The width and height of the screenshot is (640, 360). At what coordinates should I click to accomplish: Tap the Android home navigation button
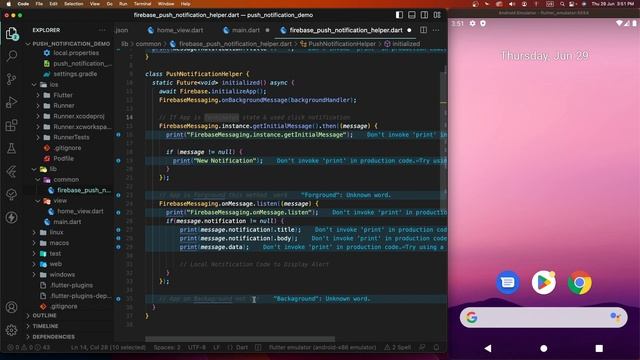point(544,348)
